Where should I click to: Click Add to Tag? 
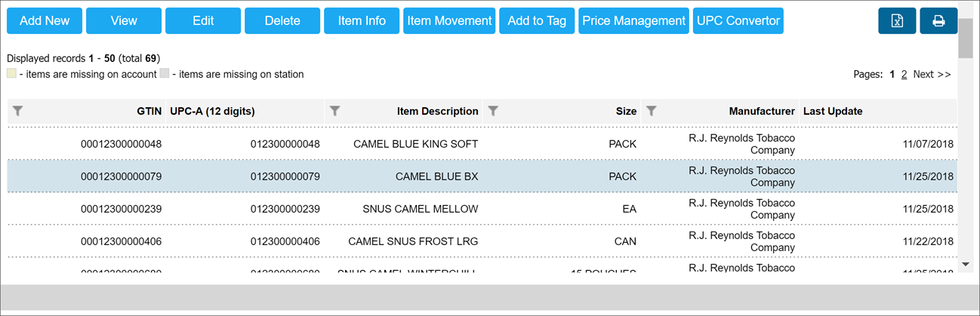click(537, 21)
